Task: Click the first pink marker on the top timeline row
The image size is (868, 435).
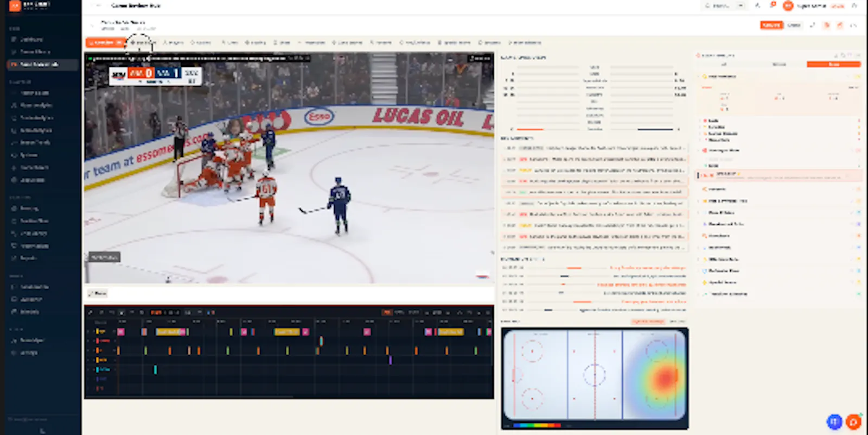Action: point(120,331)
